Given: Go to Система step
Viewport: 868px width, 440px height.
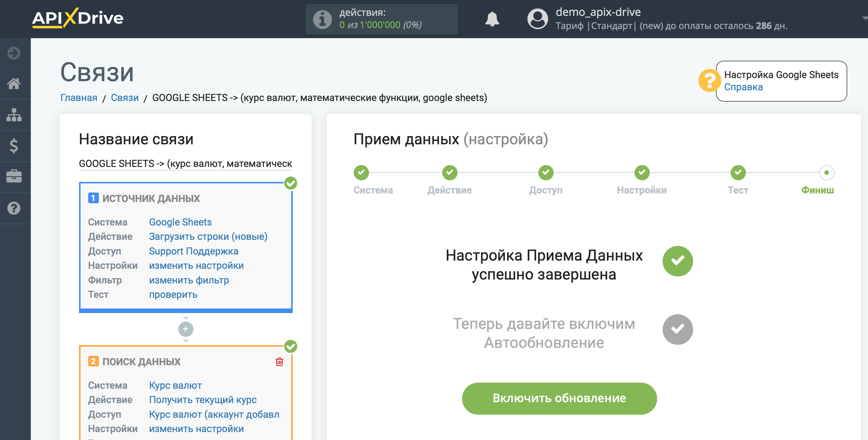Looking at the screenshot, I should [x=361, y=172].
